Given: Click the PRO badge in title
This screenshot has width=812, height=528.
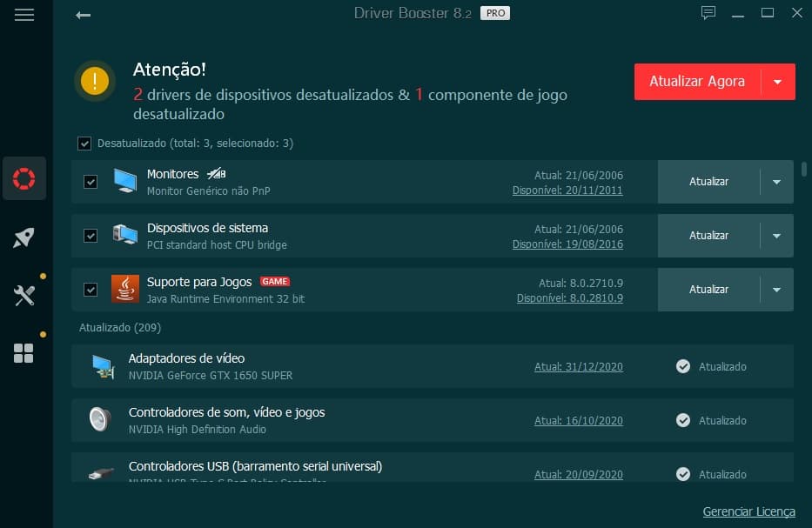Looking at the screenshot, I should pos(495,13).
